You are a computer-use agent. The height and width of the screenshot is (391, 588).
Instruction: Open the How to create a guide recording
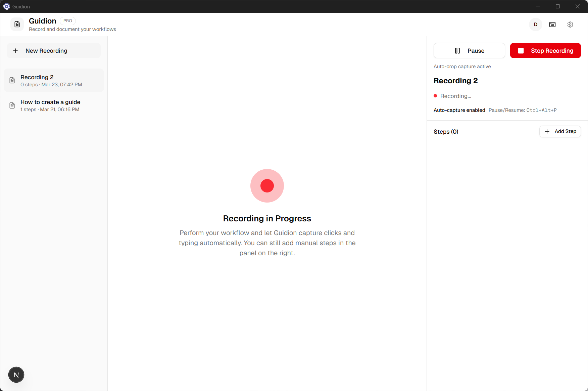tap(54, 105)
